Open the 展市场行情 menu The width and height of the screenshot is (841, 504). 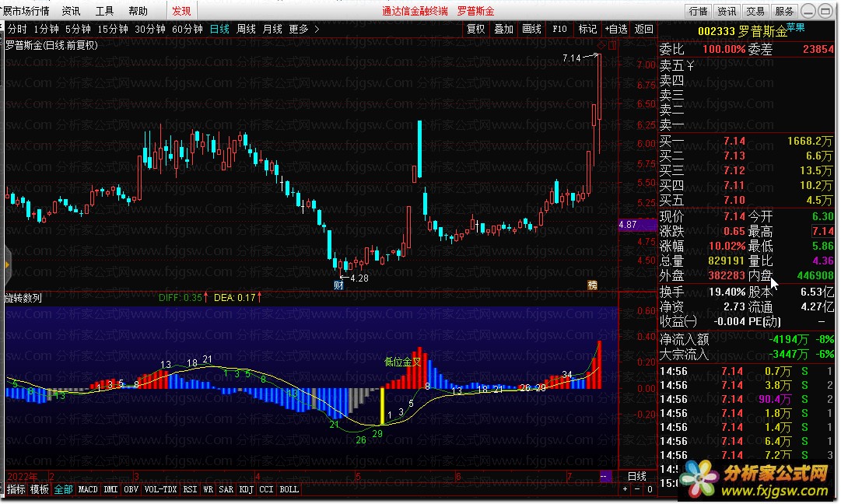25,11
